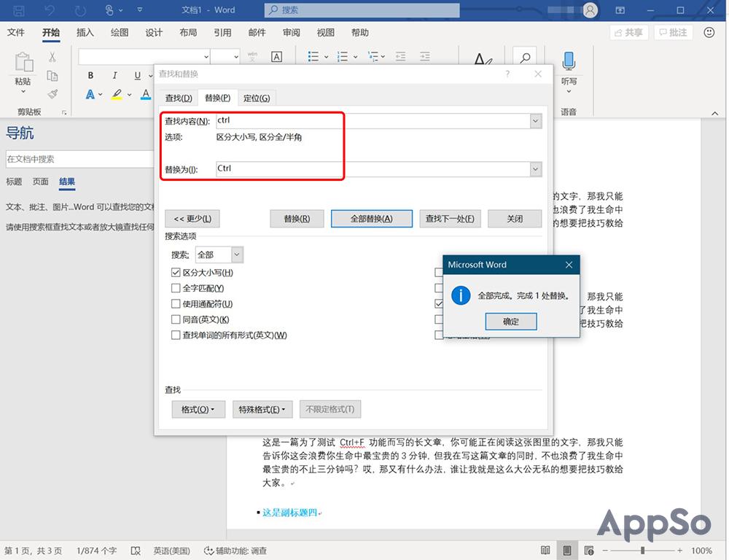The height and width of the screenshot is (560, 729).
Task: Collapse the ribbon with the chevron arrow
Action: point(714,113)
